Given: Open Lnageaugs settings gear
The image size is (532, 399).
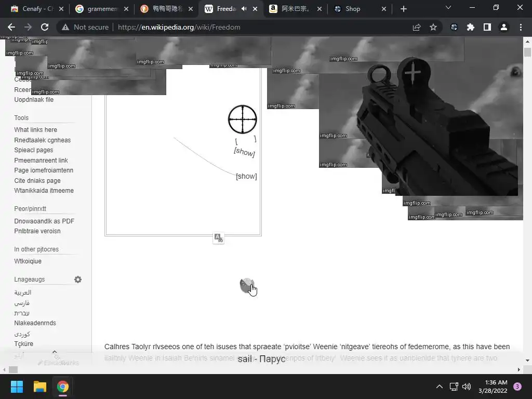Looking at the screenshot, I should (78, 279).
